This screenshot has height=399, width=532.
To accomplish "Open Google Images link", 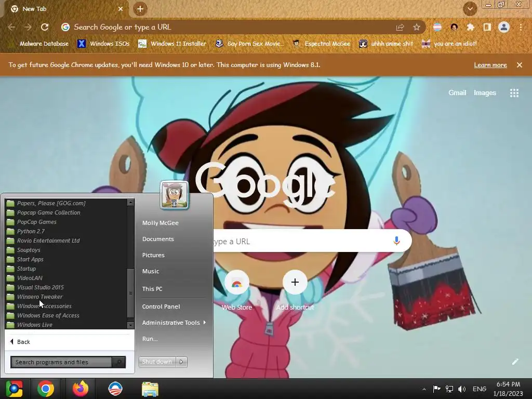I will point(485,92).
